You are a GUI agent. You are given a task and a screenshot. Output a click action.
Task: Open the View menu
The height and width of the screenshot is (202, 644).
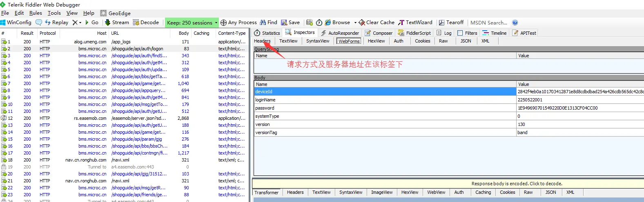click(x=72, y=13)
